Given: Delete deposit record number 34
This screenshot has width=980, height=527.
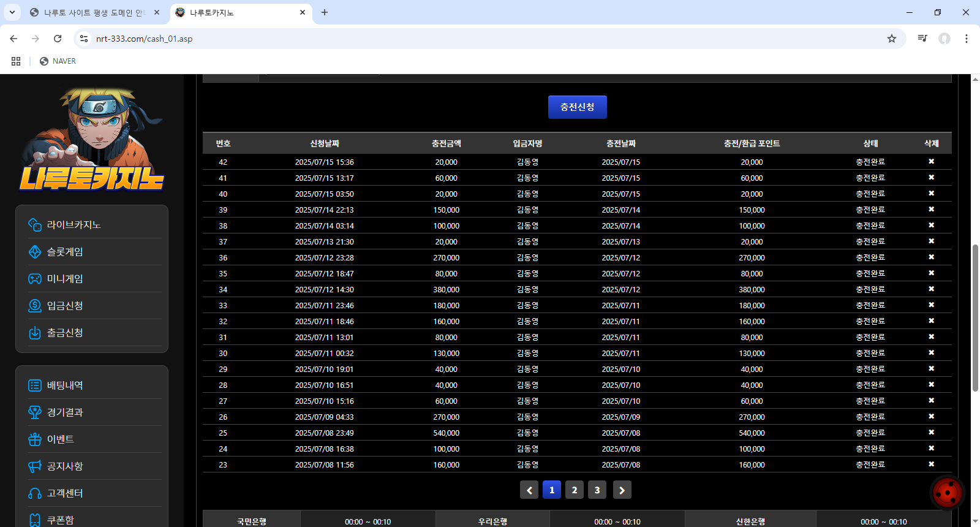Looking at the screenshot, I should 931,289.
